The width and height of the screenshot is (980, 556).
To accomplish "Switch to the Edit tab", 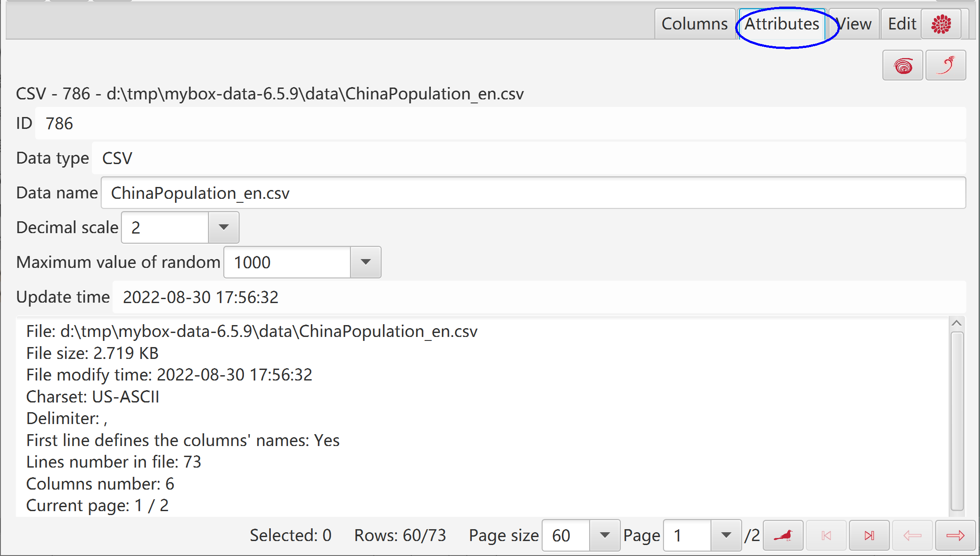I will pyautogui.click(x=902, y=24).
